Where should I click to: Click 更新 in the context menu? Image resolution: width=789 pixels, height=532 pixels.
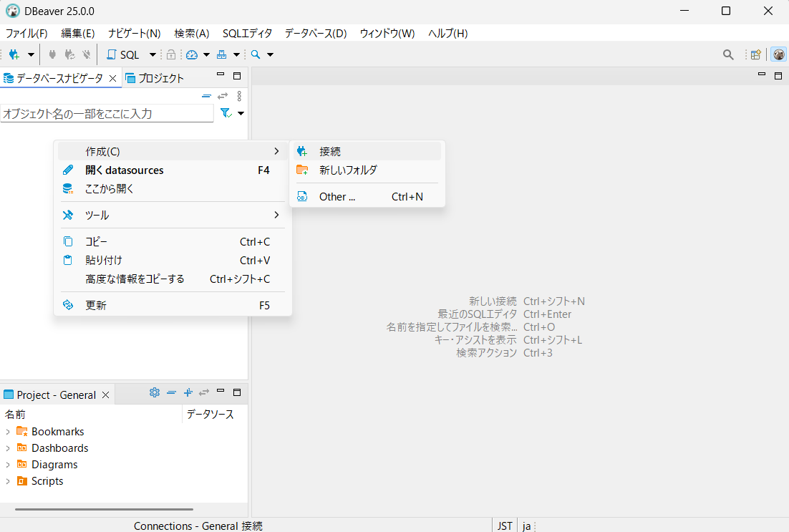click(96, 305)
